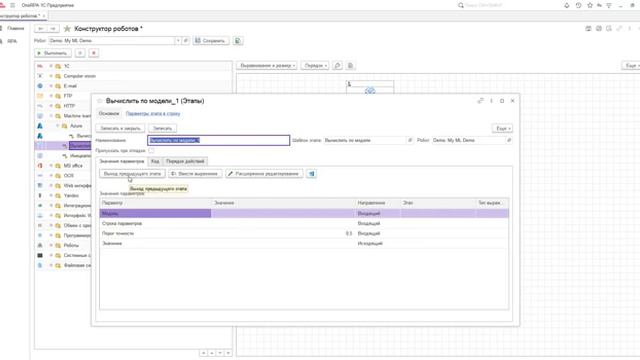Click open button of Робот field in main form
Screen dimensions: 640x360
point(185,41)
